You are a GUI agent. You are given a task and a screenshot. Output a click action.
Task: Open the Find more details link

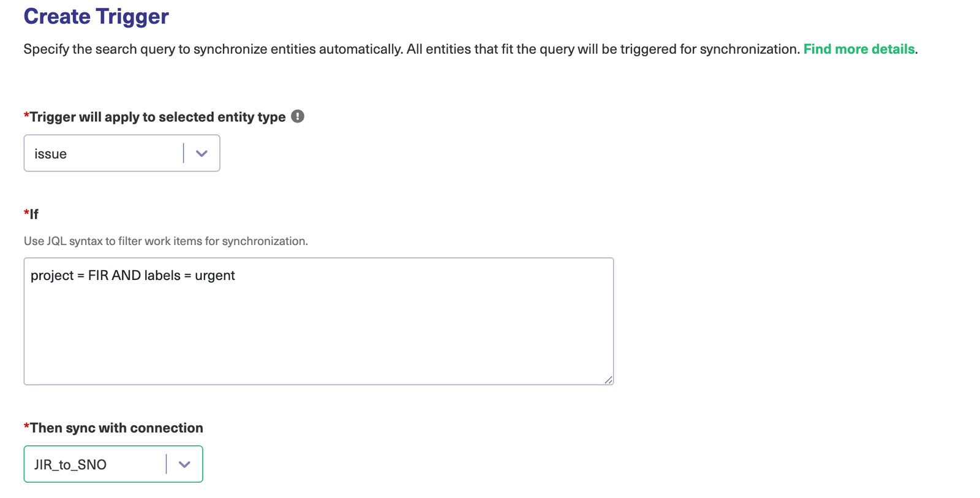coord(859,49)
